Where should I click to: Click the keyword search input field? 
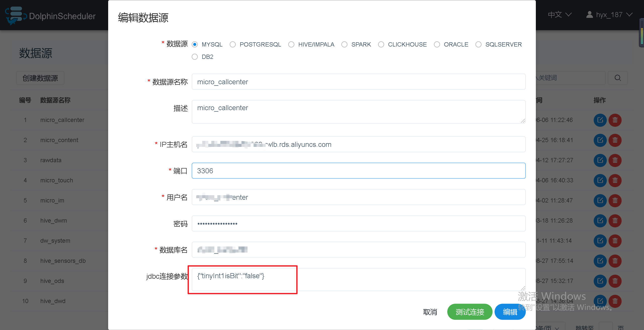(570, 78)
